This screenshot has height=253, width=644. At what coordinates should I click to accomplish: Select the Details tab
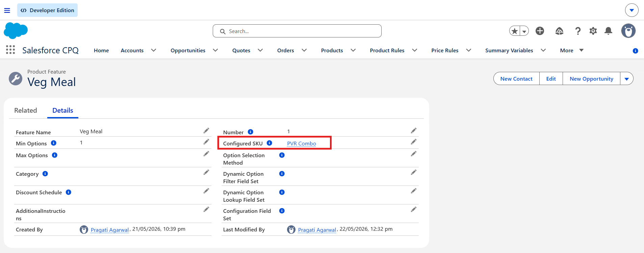63,110
